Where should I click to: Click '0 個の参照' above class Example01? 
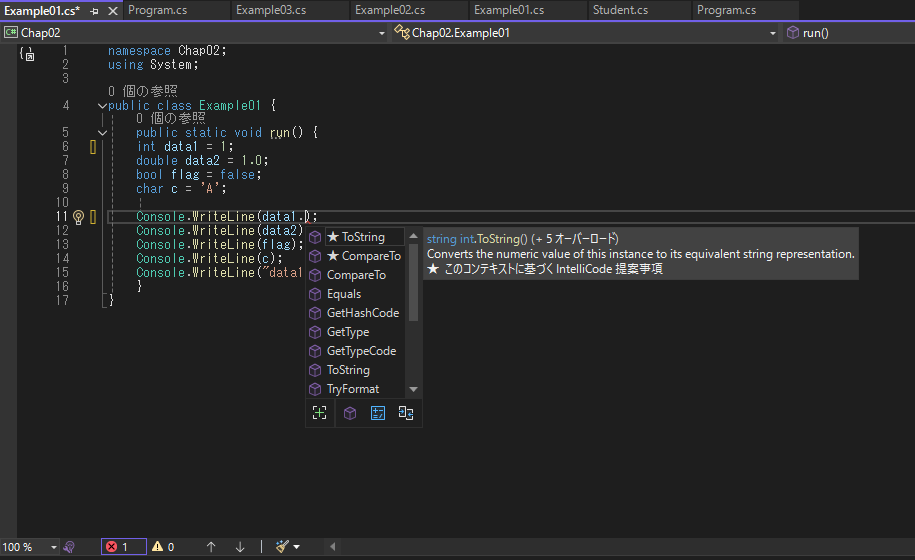click(x=142, y=91)
